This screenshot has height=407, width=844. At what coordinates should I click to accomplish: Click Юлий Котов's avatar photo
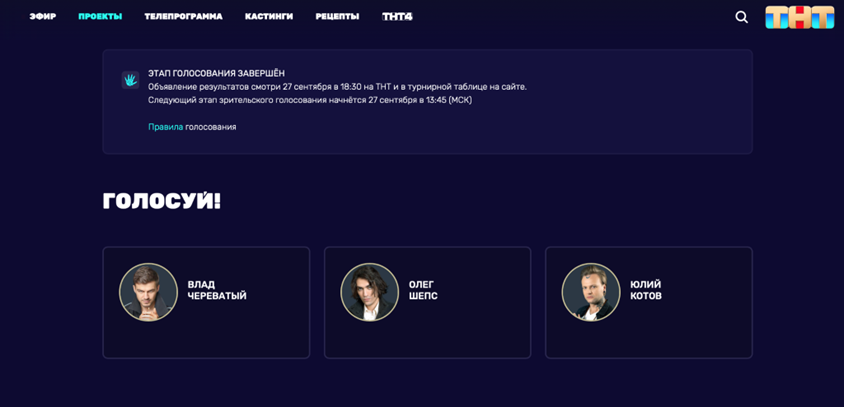coord(590,292)
